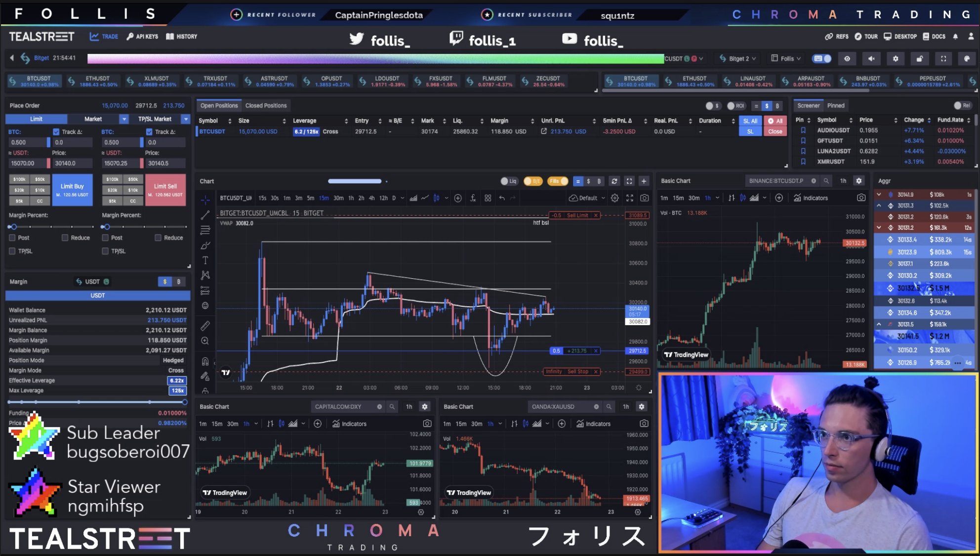Enable Reduce checkbox under Limit Buy

pyautogui.click(x=65, y=238)
